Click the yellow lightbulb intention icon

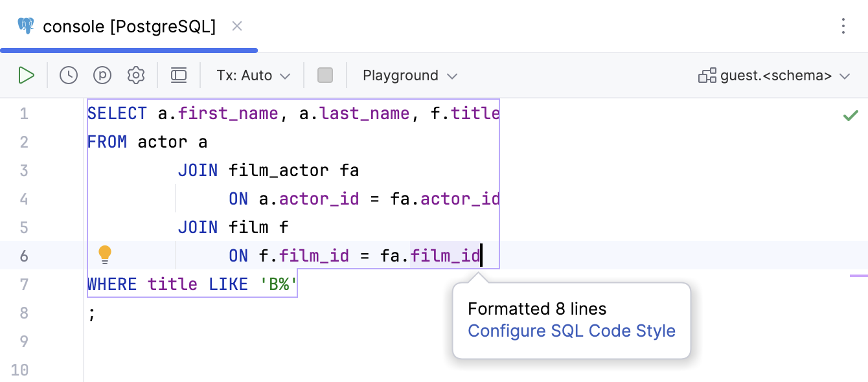pos(105,255)
